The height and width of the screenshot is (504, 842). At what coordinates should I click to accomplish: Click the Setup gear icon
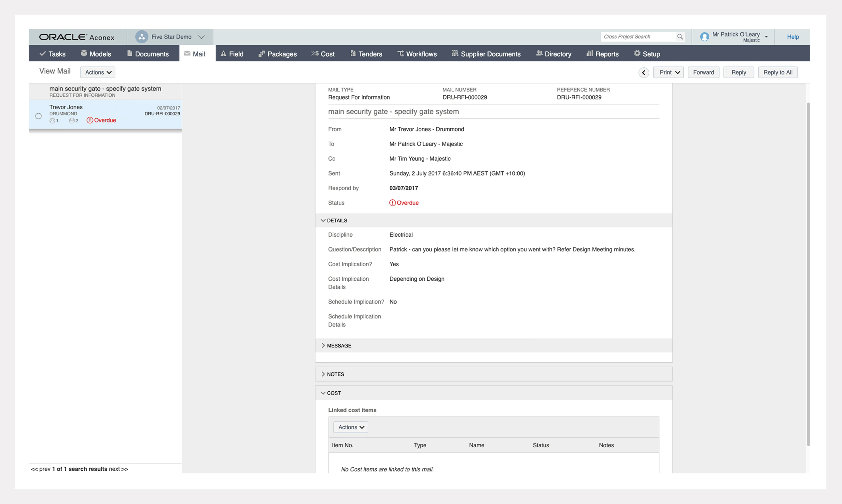(637, 53)
